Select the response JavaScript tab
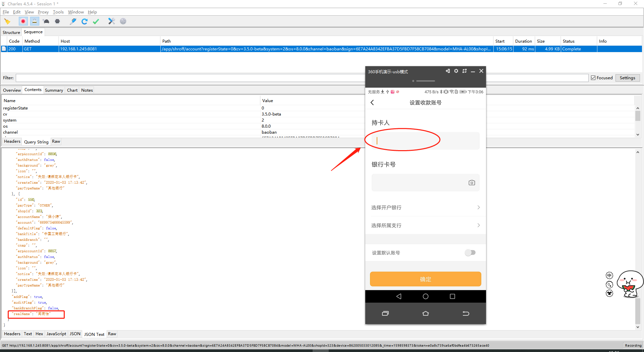The height and width of the screenshot is (352, 644). point(56,334)
